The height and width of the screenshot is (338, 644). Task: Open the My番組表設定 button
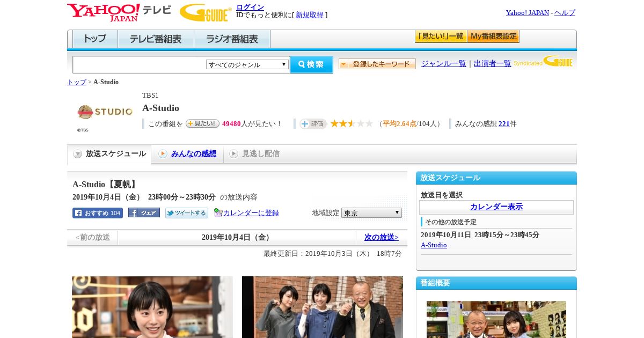(x=493, y=36)
